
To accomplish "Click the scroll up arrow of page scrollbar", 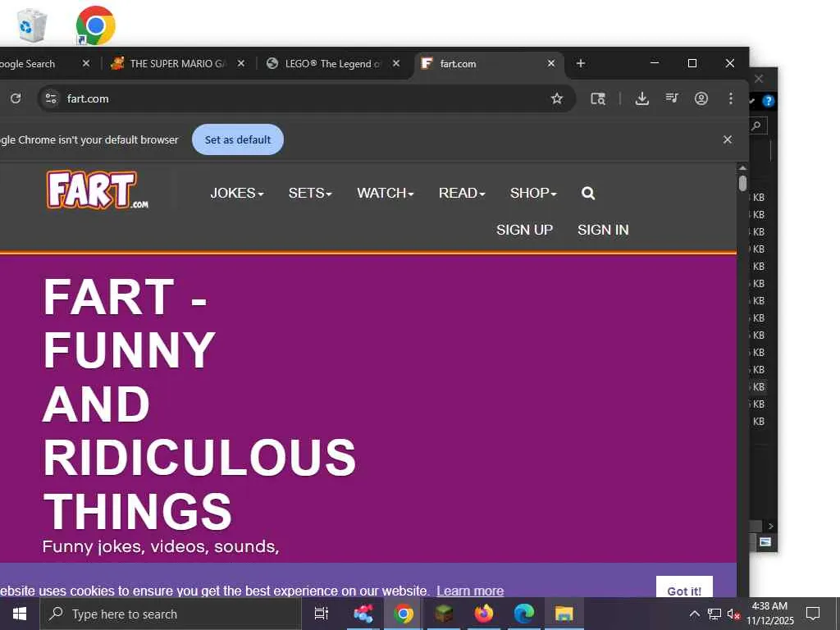I will click(x=742, y=167).
